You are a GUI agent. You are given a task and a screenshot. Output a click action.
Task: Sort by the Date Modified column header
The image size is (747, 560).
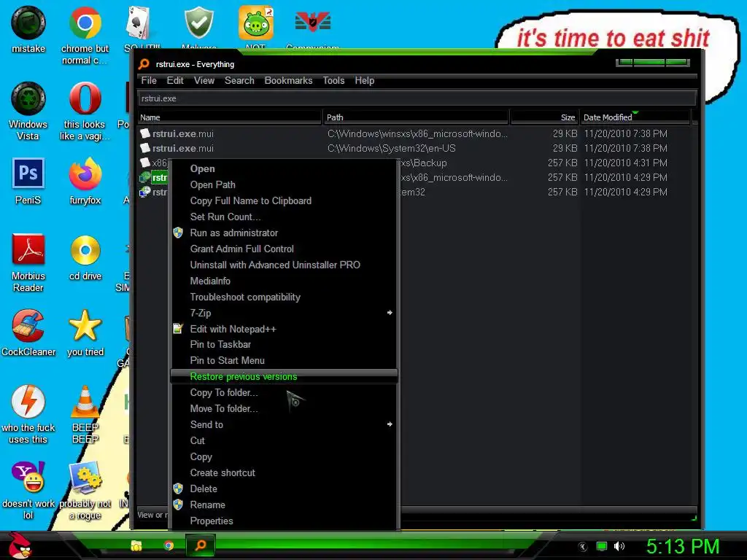pos(635,117)
